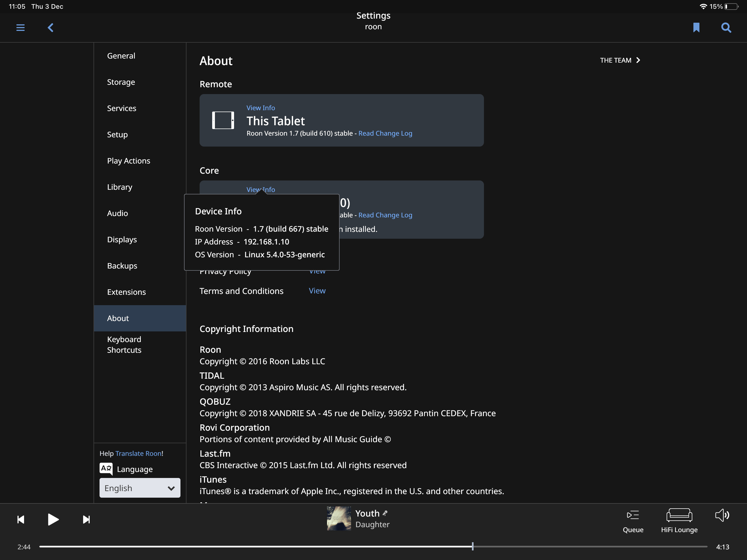Screen dimensions: 747x560
Task: Click the Copyright Information heading
Action: (x=247, y=329)
